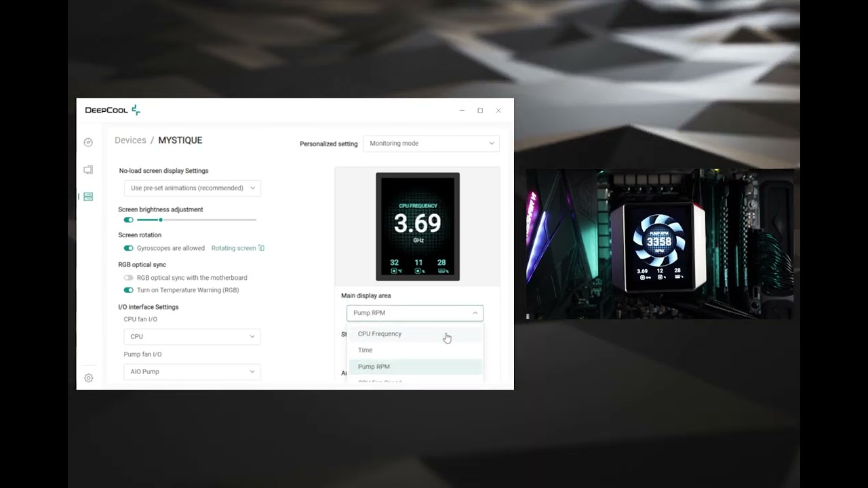
Task: Maximize the DeepCool window
Action: 480,110
